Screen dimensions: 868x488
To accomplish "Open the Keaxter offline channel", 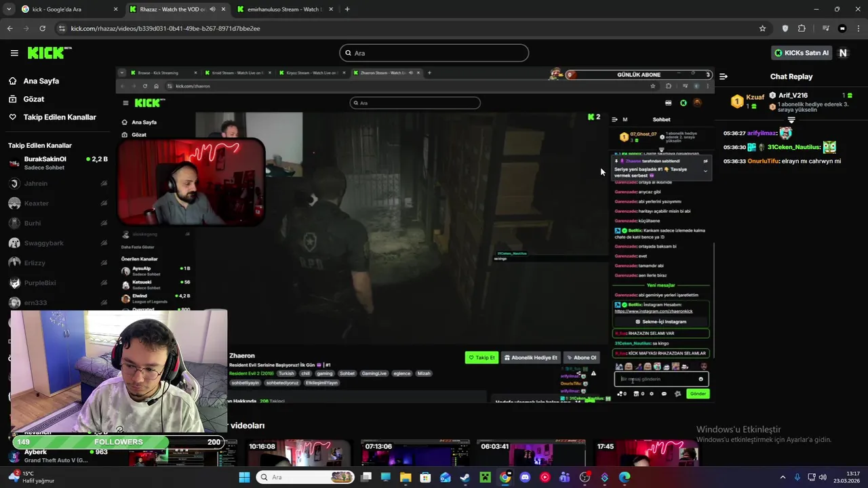I will (58, 203).
